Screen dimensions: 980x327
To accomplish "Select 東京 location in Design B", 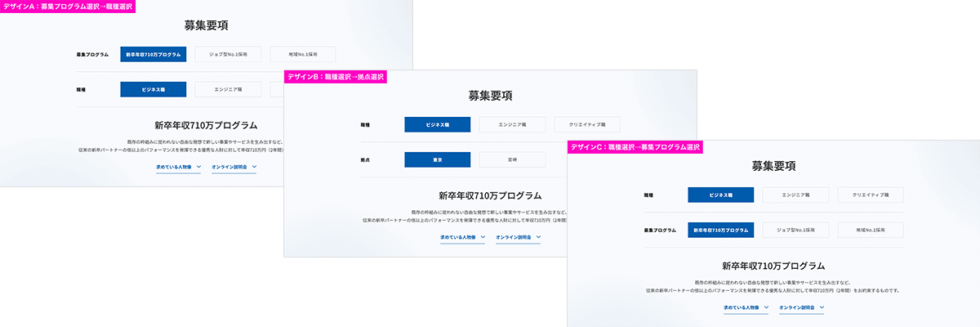I will coord(438,160).
